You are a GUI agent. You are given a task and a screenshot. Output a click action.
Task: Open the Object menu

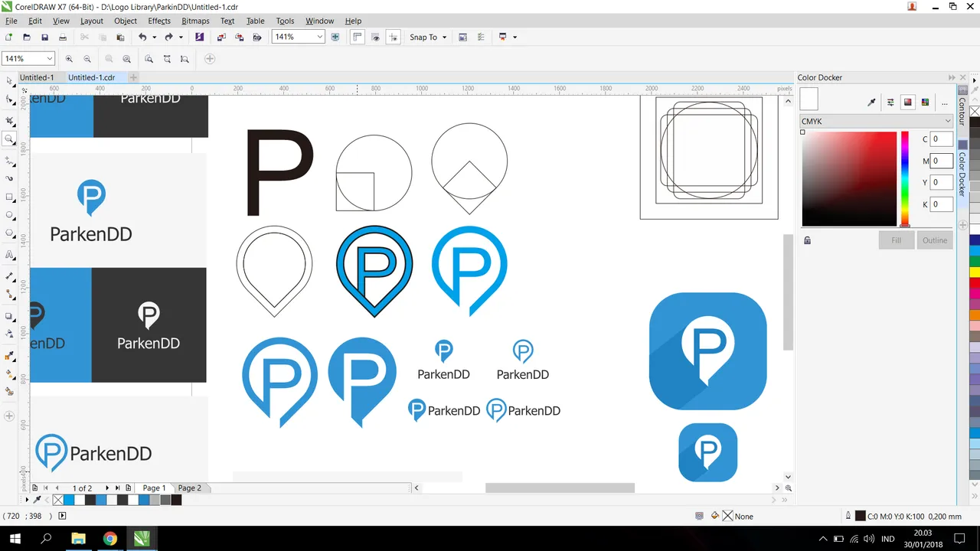[x=125, y=21]
